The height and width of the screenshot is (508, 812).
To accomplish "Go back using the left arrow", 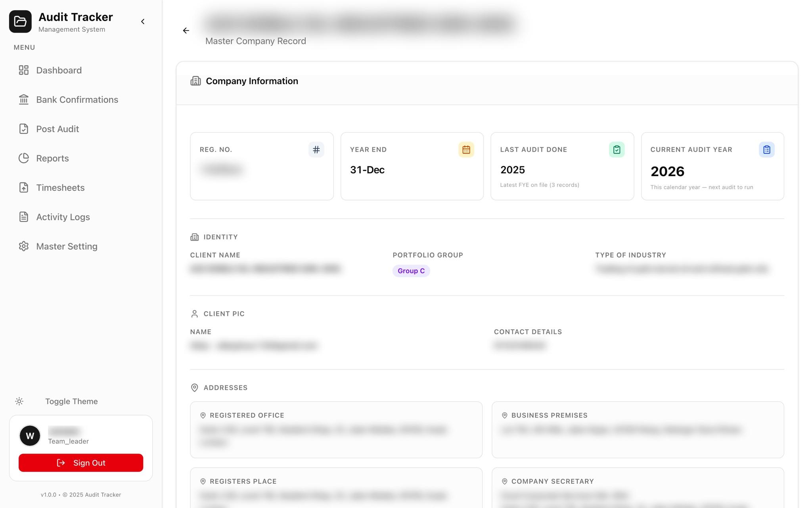I will 186,31.
